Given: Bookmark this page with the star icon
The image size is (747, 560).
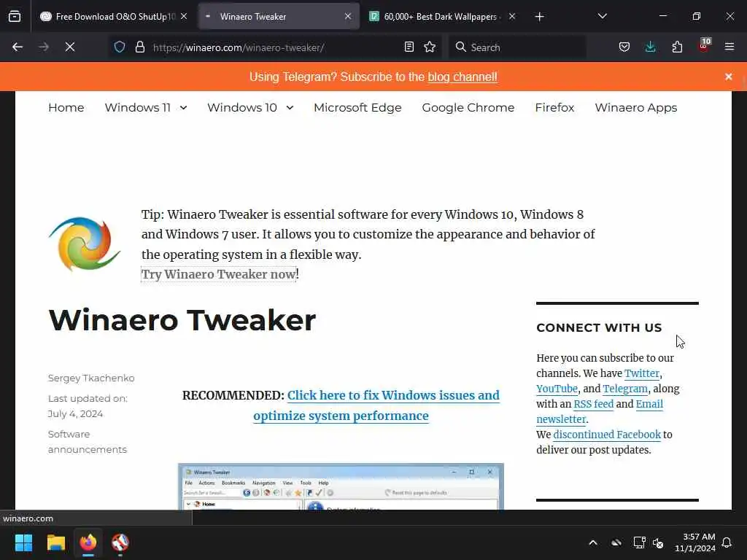Looking at the screenshot, I should tap(430, 47).
